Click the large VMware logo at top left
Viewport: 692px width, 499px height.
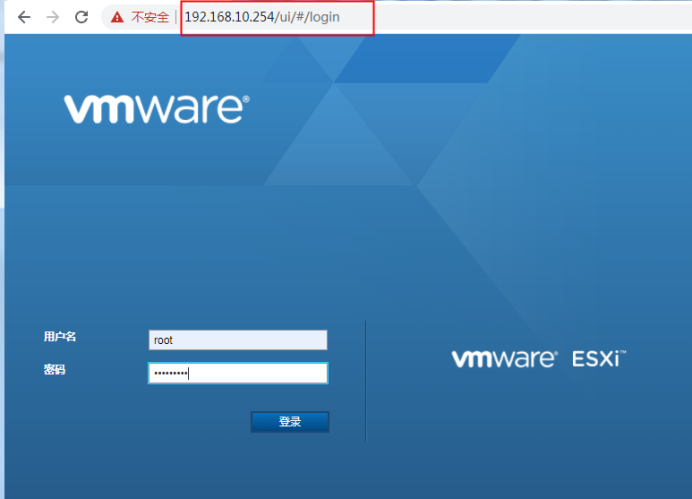coord(156,109)
